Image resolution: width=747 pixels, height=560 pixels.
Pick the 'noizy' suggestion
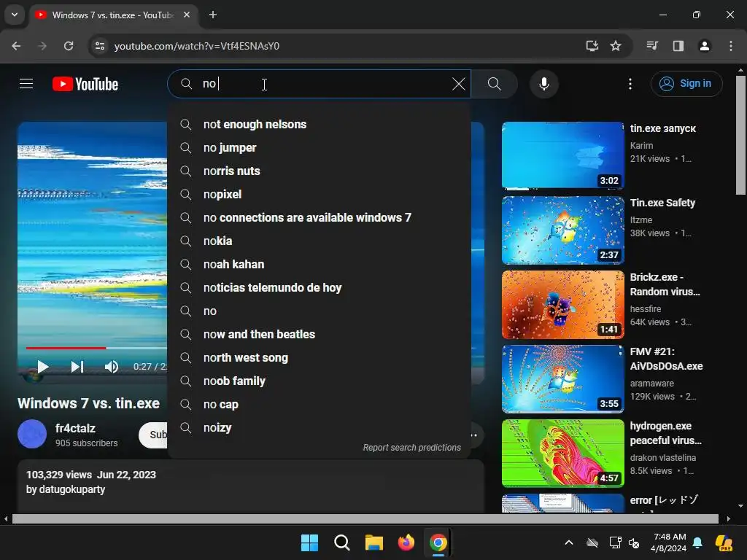pyautogui.click(x=319, y=427)
